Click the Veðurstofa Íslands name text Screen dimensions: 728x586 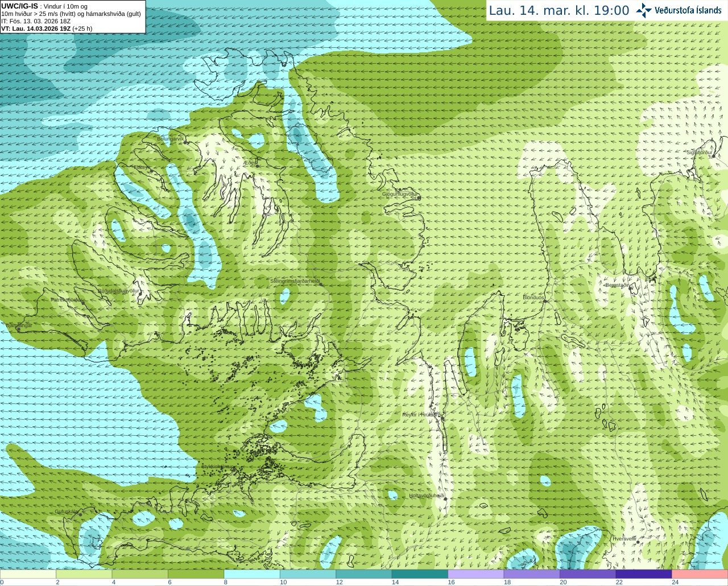click(x=688, y=10)
